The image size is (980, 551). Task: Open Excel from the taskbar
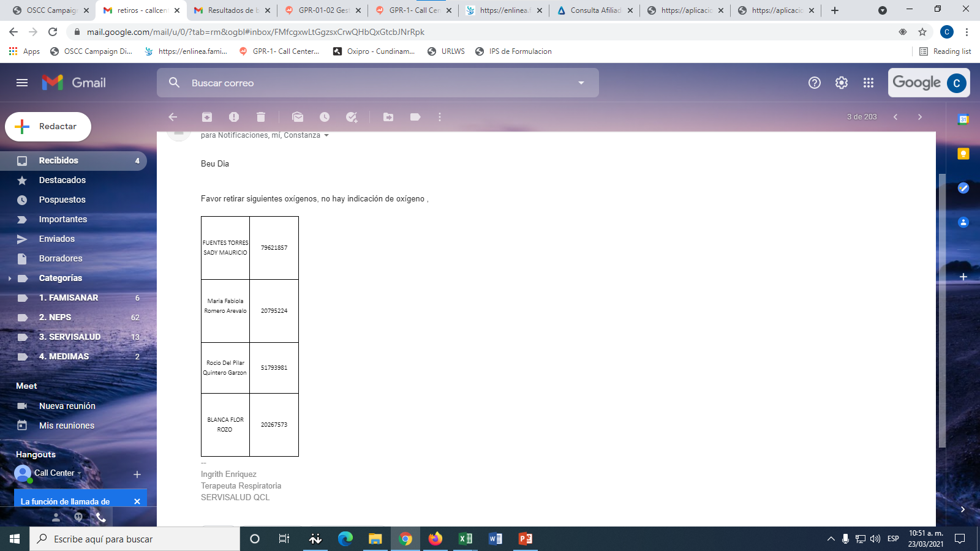coord(466,539)
